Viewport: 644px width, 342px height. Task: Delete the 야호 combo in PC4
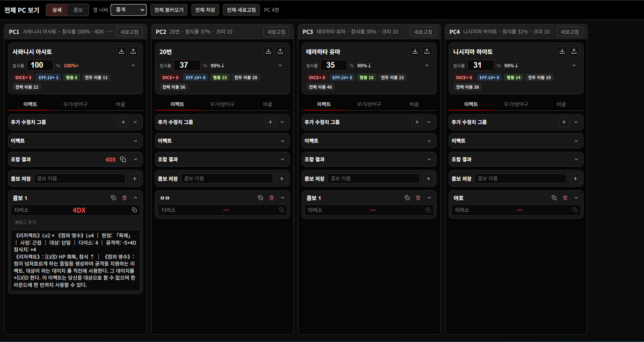[x=565, y=198]
